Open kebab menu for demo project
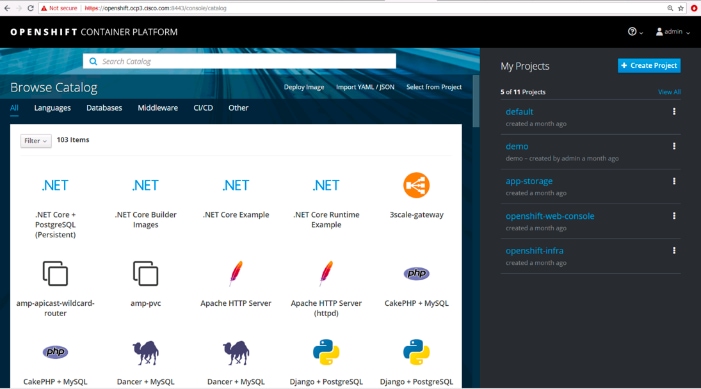The width and height of the screenshot is (701, 389). [674, 146]
